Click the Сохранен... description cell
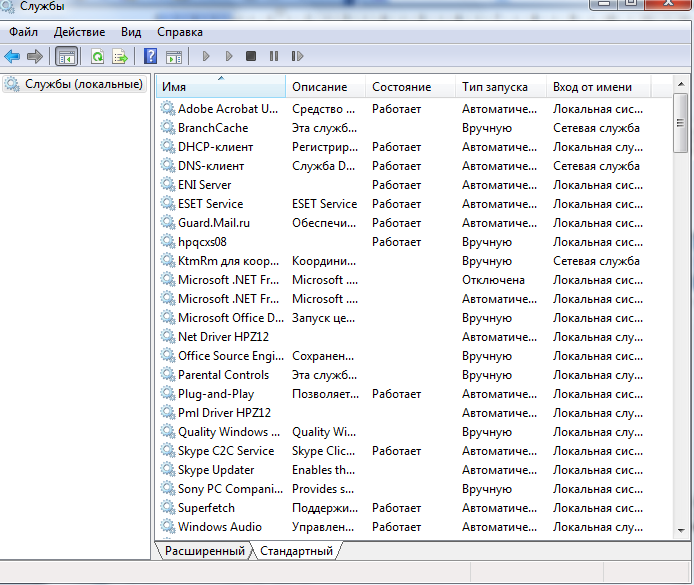 tap(323, 356)
